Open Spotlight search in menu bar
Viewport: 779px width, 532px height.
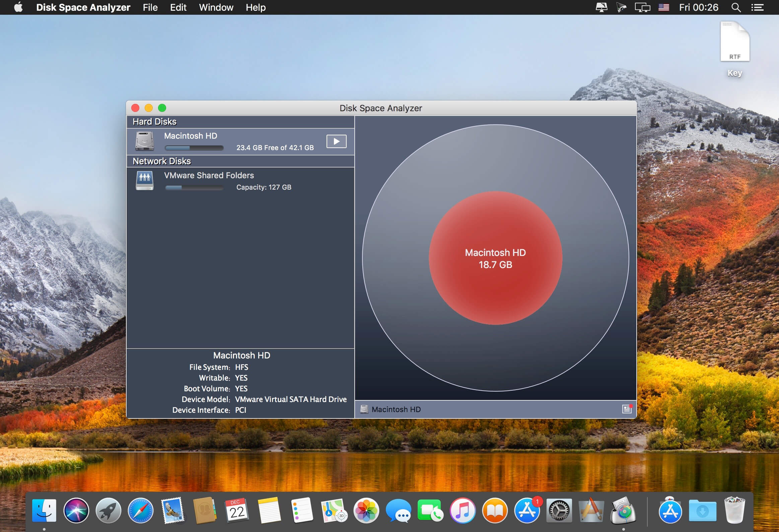pos(736,7)
